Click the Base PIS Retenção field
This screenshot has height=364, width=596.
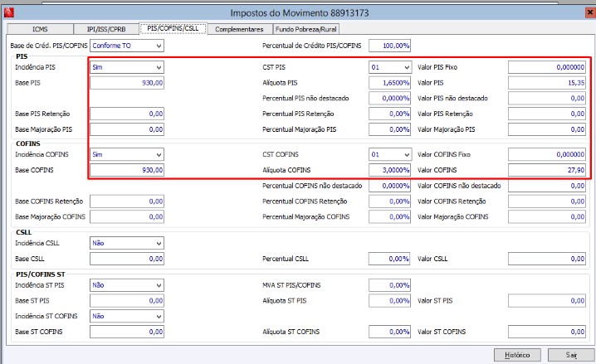pyautogui.click(x=127, y=114)
